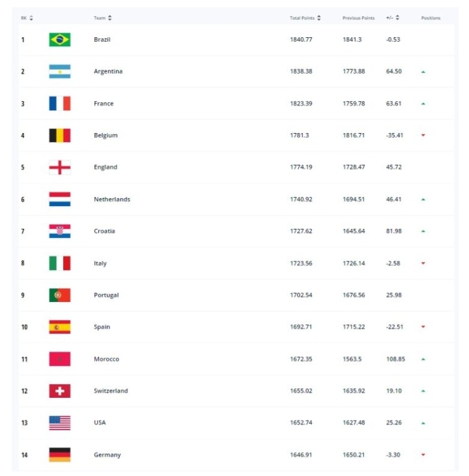469x476 pixels.
Task: Sort by Team column arrows
Action: (109, 18)
